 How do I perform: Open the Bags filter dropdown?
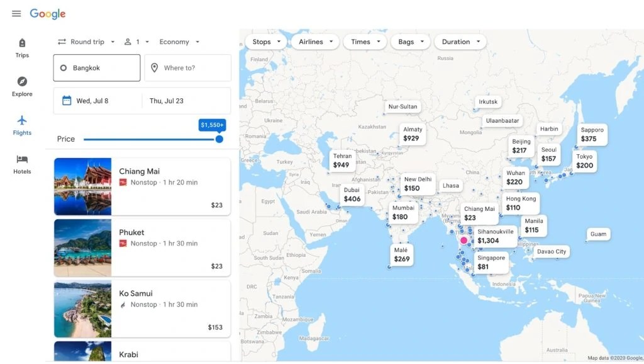[x=410, y=42]
